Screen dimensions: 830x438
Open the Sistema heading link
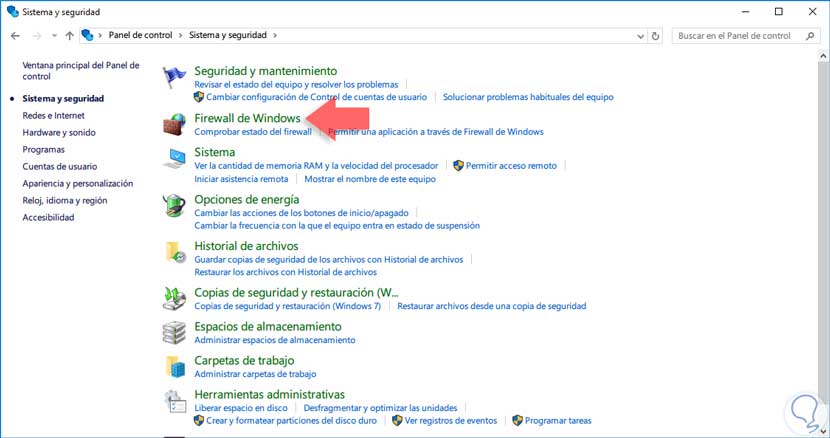(214, 152)
